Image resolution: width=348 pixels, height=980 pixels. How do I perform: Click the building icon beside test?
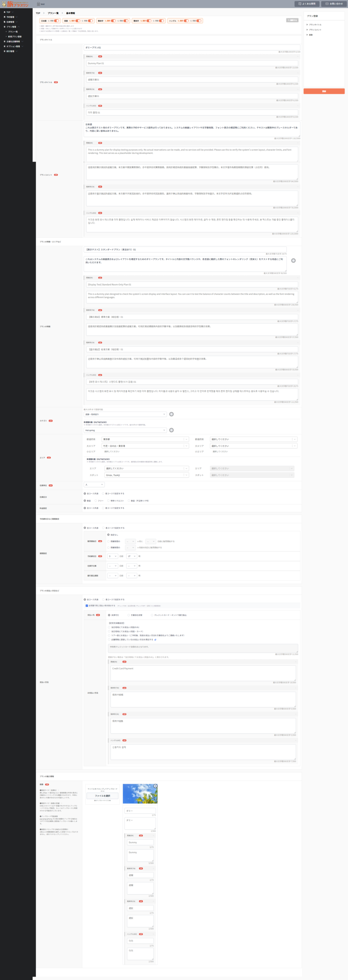click(38, 4)
